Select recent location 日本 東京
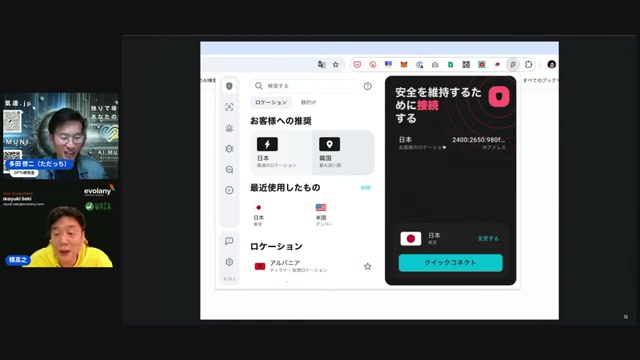This screenshot has height=360, width=640. click(259, 215)
